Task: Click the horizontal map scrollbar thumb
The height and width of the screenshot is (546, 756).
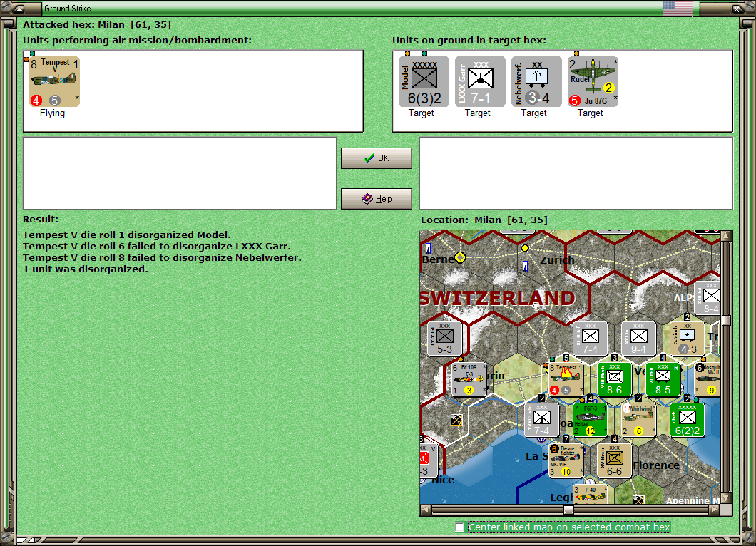Action: [x=569, y=510]
